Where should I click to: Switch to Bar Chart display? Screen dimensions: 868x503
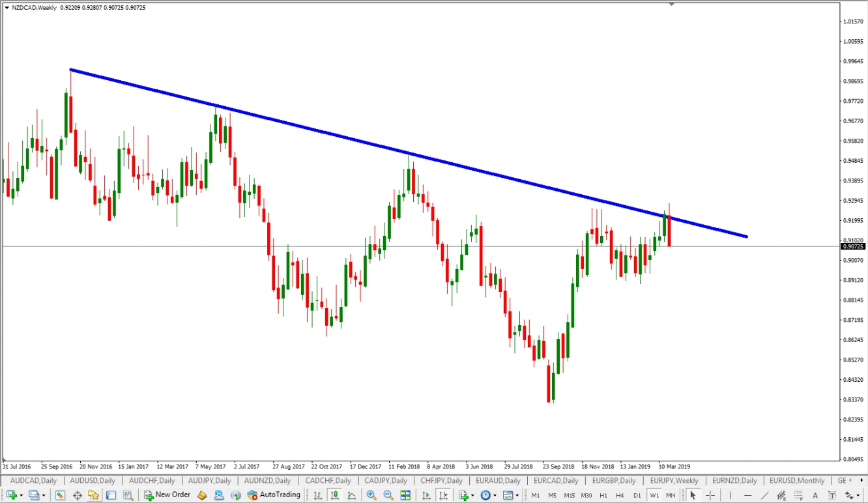click(317, 495)
